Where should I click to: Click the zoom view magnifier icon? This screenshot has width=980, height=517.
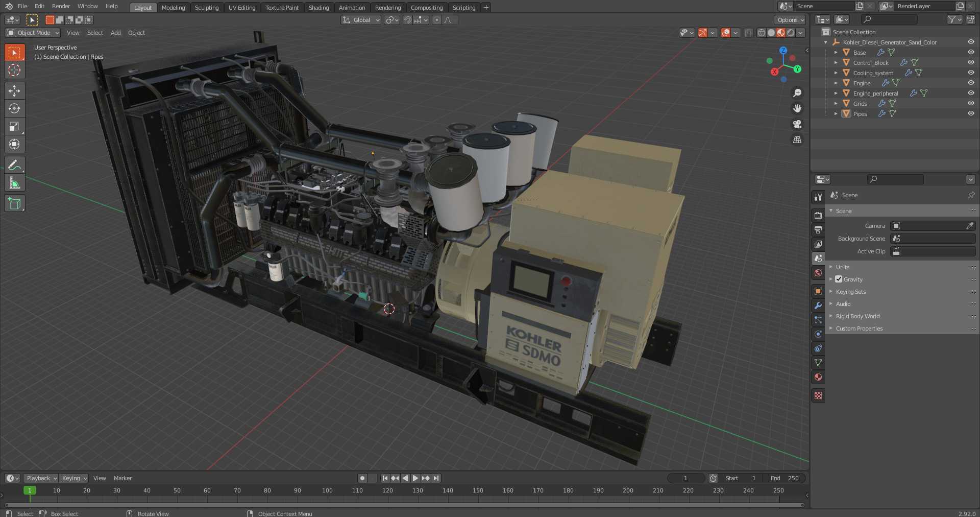(x=797, y=93)
